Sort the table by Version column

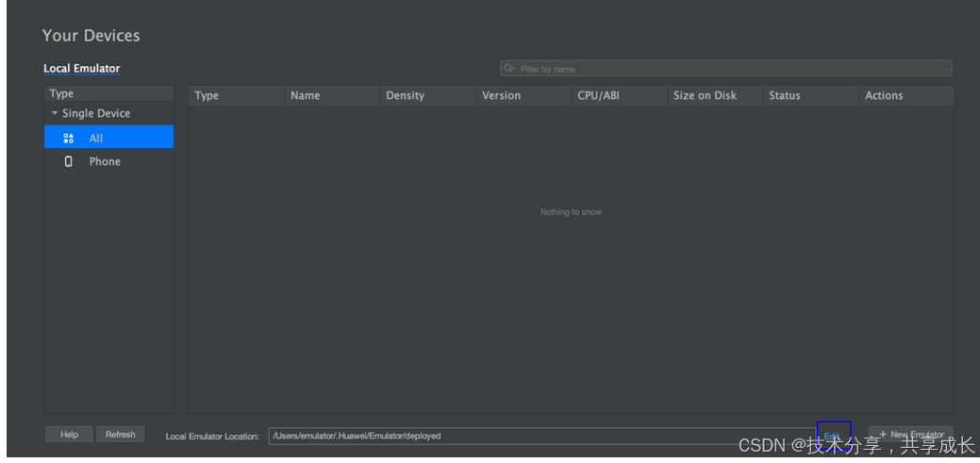[x=501, y=95]
